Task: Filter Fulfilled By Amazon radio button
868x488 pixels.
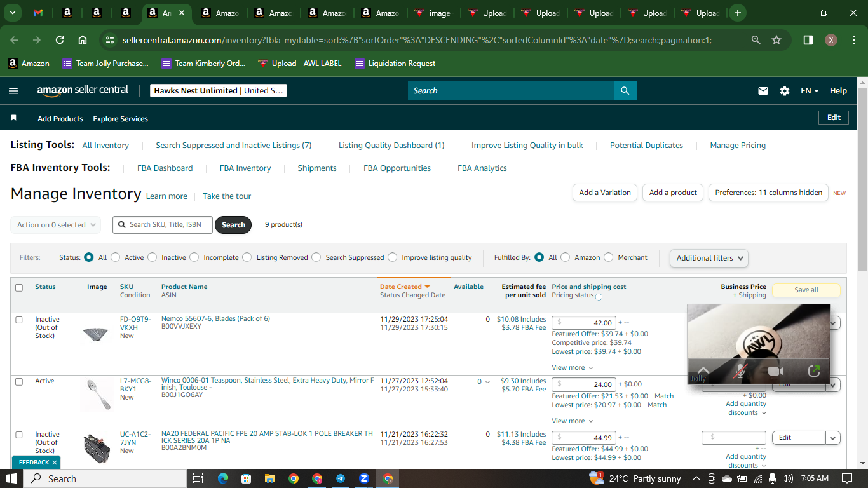Action: [566, 257]
